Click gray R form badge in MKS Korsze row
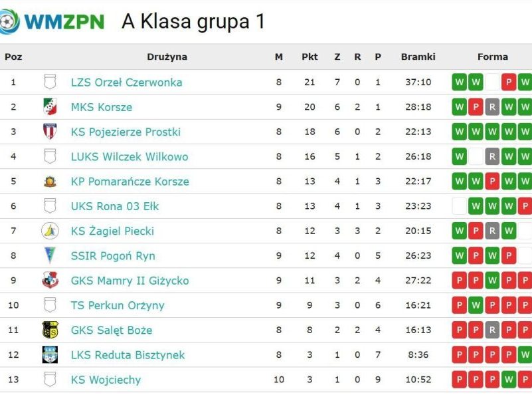The height and width of the screenshot is (399, 532). click(492, 107)
